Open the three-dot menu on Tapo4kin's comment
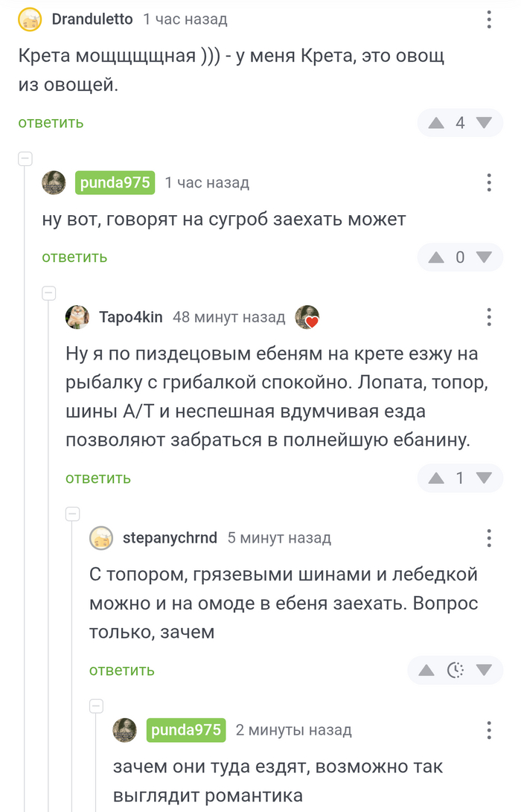This screenshot has height=812, width=521. coord(489,317)
